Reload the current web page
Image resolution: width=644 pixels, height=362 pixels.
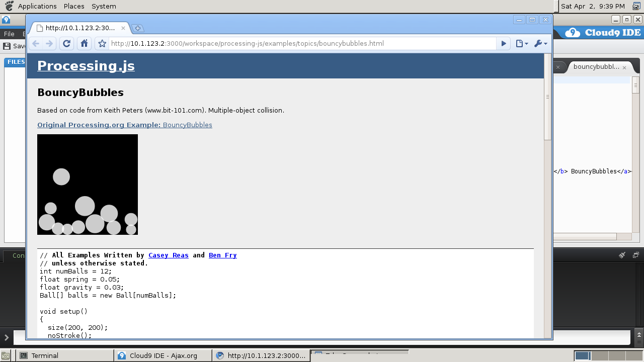coord(66,43)
